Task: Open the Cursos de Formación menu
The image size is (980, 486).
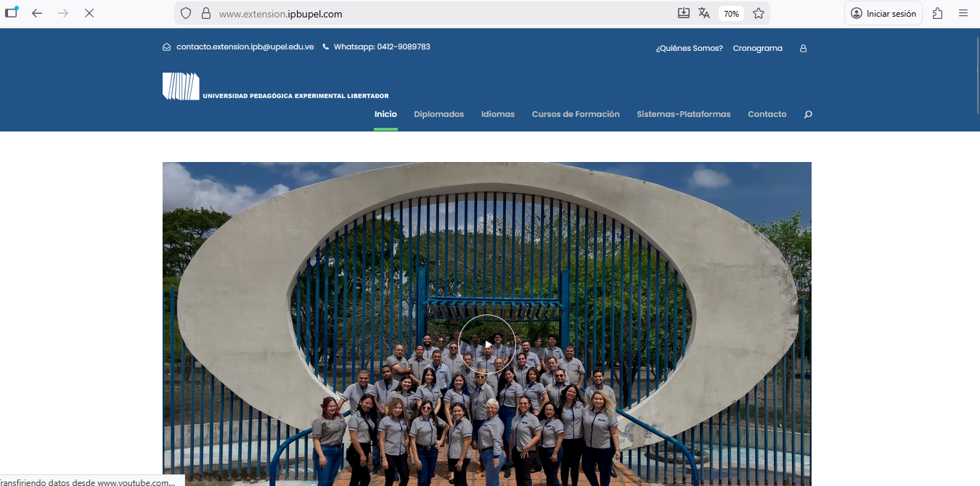Action: [576, 114]
